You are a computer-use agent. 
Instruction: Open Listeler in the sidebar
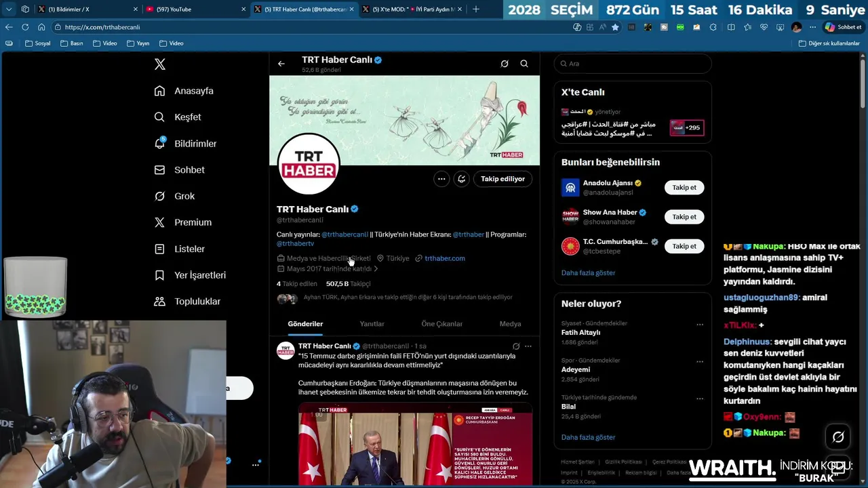179,249
